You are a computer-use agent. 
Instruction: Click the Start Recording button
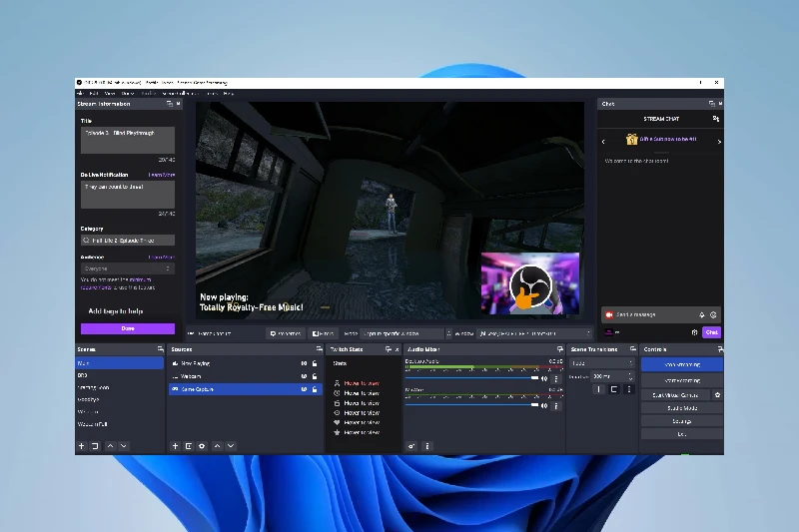coord(682,381)
